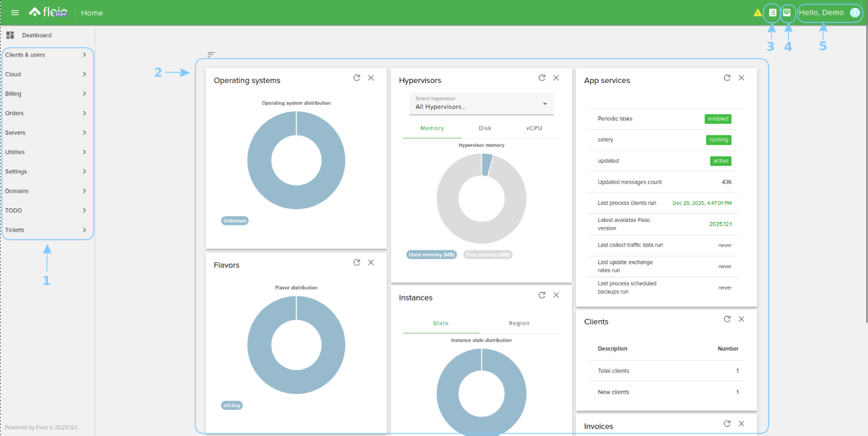Switch to the Disk tab in Hypervisors
The image size is (868, 436).
tap(485, 128)
